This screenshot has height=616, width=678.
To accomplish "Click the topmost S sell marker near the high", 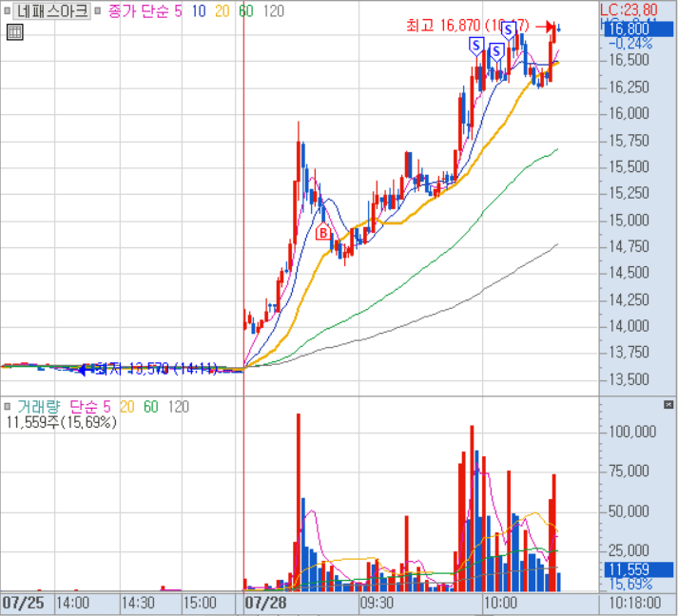I will coord(509,30).
